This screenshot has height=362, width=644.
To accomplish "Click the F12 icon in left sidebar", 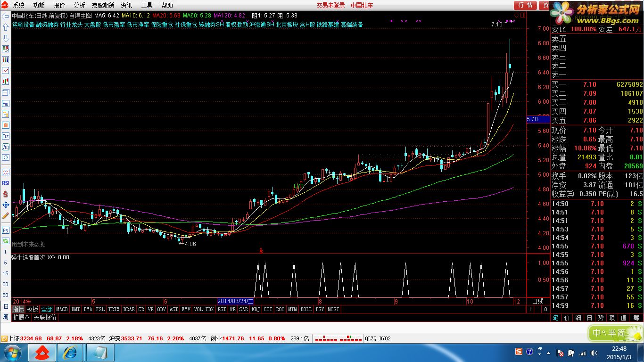I will click(6, 136).
